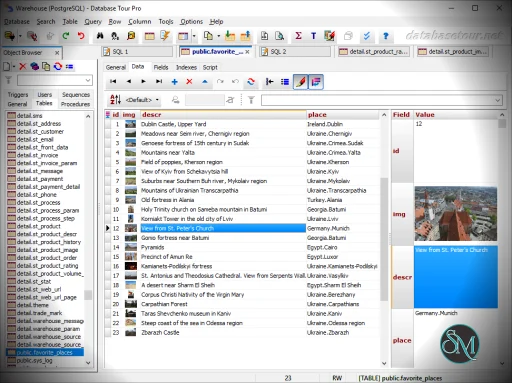This screenshot has height=383, width=512.
Task: Open the Database menu
Action: [17, 22]
